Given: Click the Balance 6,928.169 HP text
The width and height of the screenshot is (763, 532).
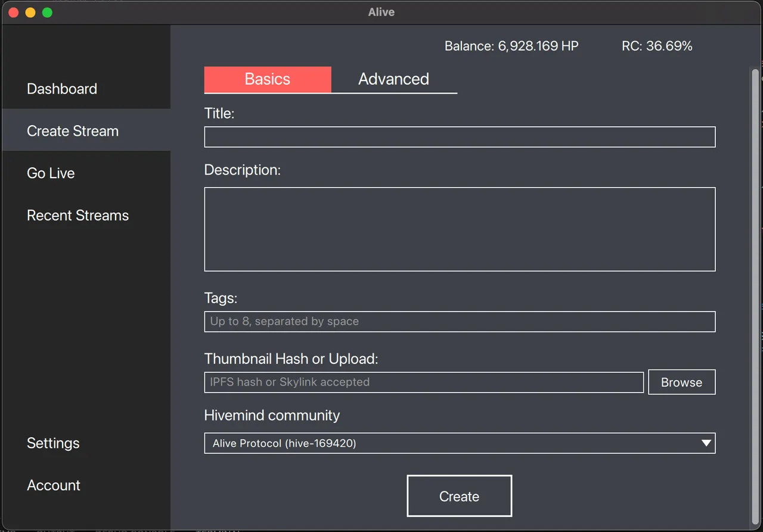Looking at the screenshot, I should coord(511,46).
